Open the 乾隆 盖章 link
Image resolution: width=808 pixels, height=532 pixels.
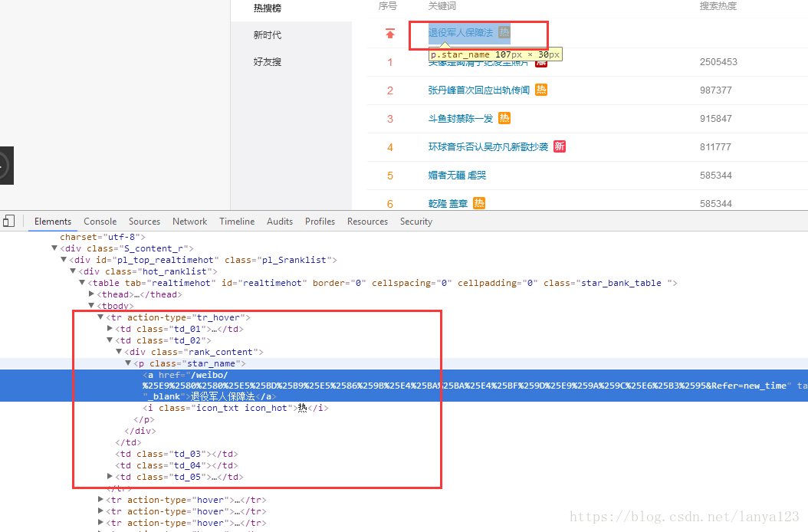[448, 204]
